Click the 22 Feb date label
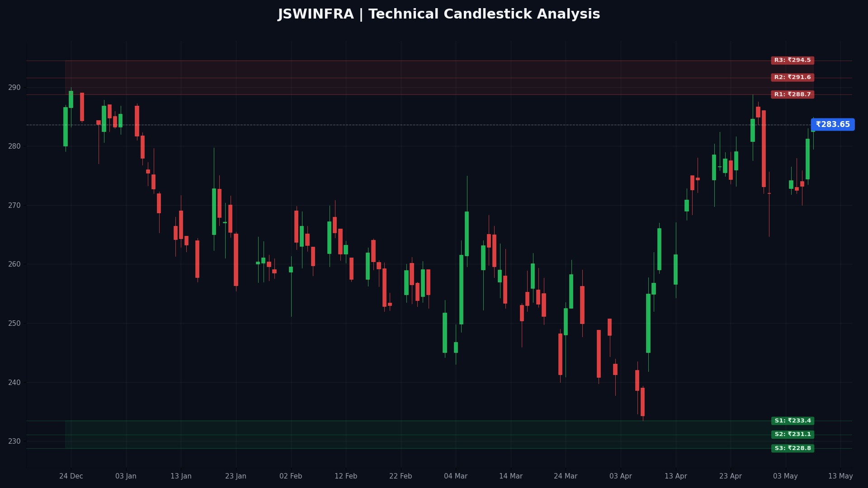 [x=401, y=476]
